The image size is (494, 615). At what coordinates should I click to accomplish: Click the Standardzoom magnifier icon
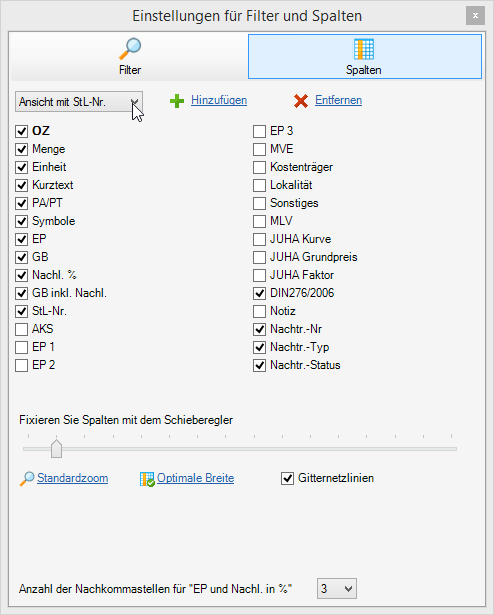click(27, 479)
